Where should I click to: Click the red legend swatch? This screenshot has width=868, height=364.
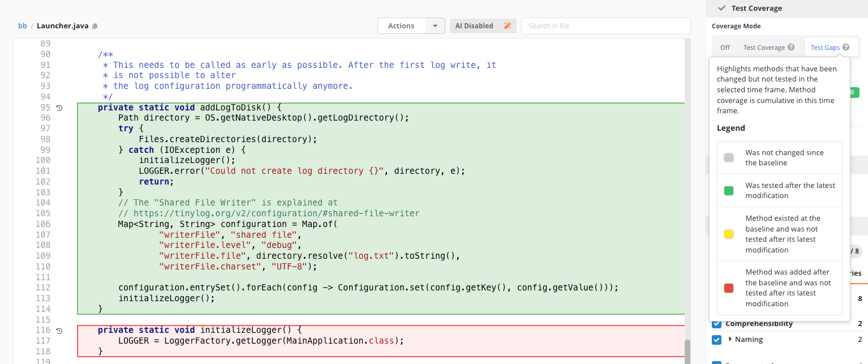pyautogui.click(x=729, y=288)
